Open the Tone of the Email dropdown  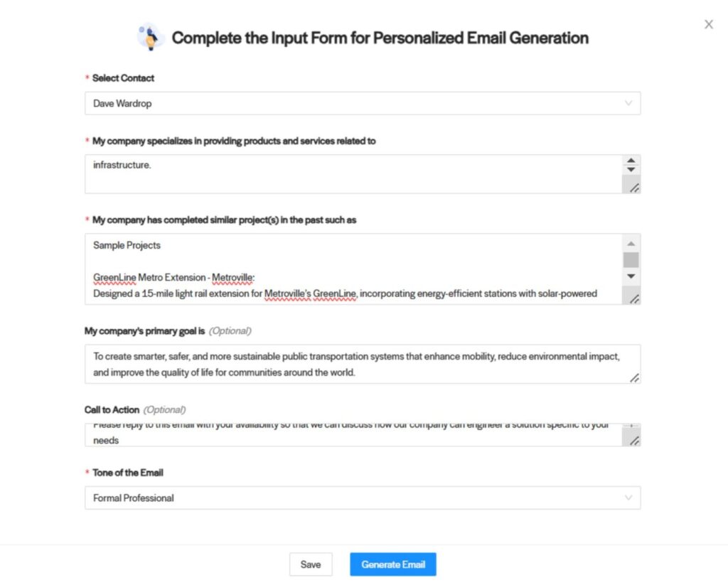coord(363,497)
